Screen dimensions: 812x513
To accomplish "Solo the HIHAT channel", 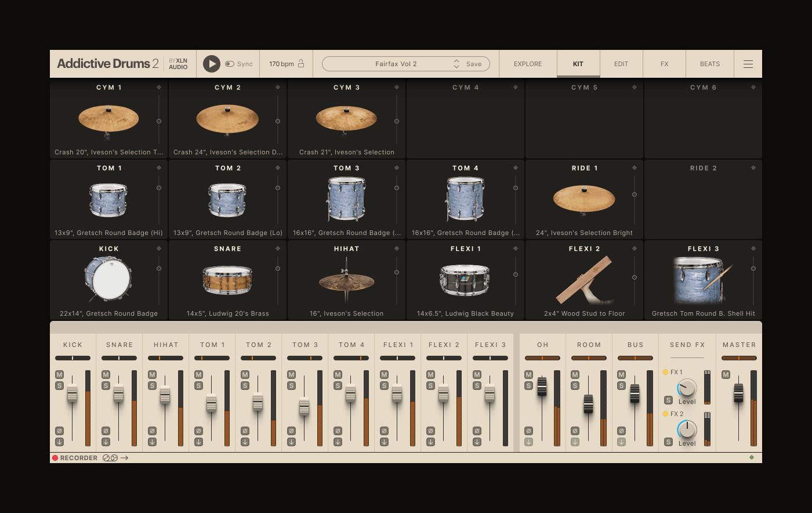I will point(152,385).
